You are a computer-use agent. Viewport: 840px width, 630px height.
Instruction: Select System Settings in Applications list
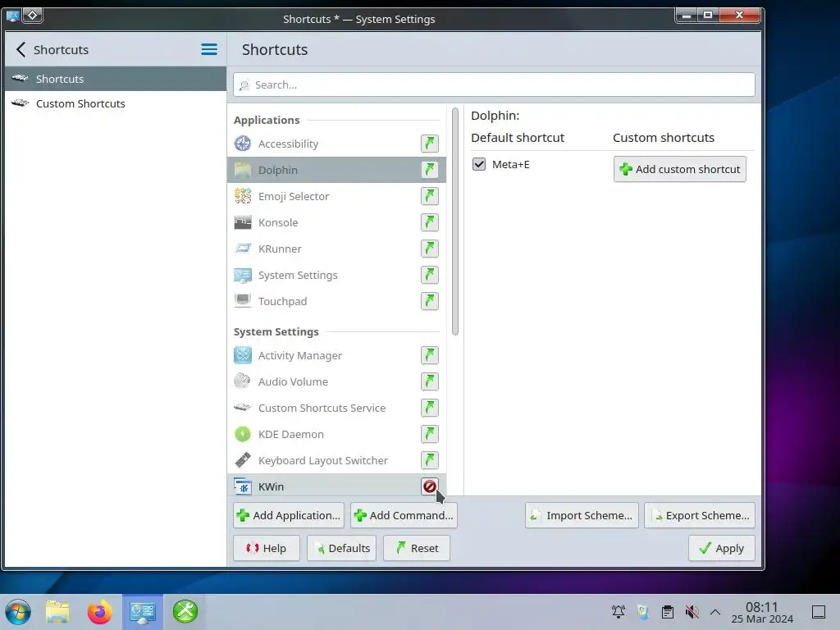[336, 275]
